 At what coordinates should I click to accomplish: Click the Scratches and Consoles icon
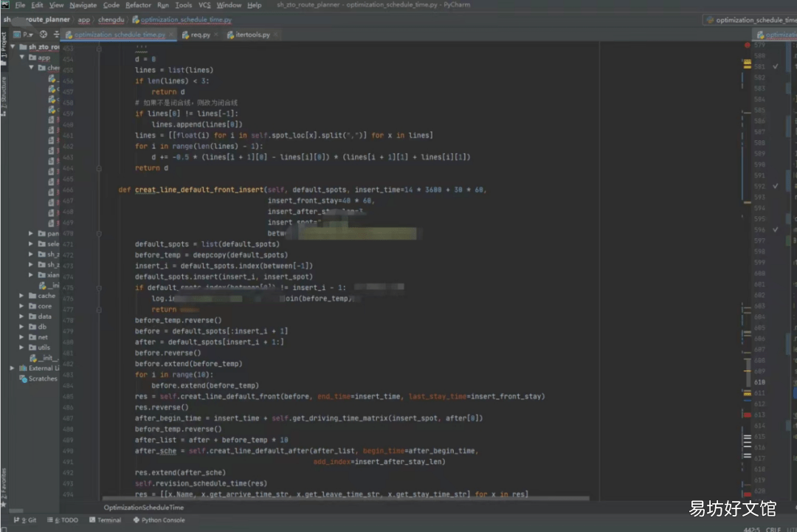23,379
